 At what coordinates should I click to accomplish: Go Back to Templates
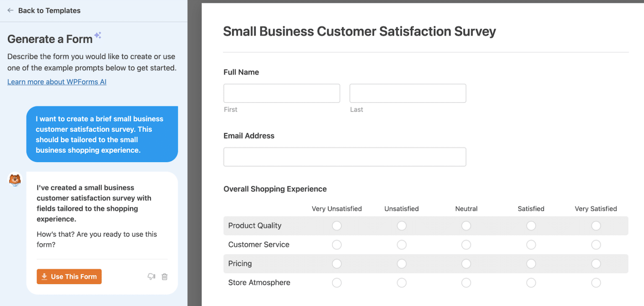point(49,10)
